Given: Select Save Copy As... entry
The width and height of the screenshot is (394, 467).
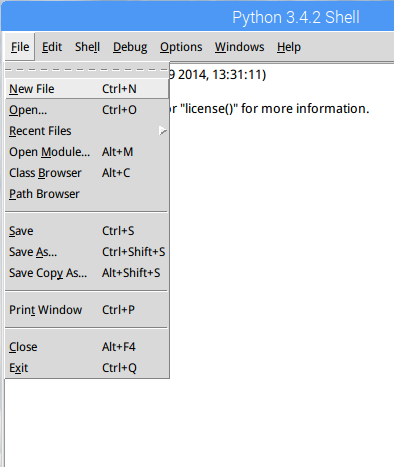Looking at the screenshot, I should [x=87, y=273].
